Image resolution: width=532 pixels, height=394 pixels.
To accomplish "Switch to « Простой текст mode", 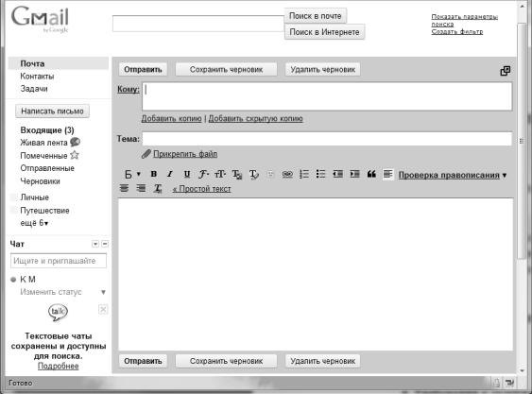I will pyautogui.click(x=201, y=189).
